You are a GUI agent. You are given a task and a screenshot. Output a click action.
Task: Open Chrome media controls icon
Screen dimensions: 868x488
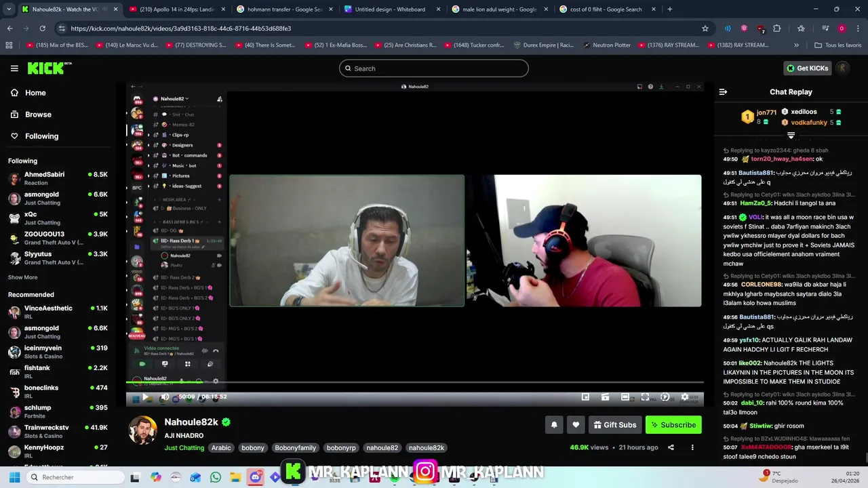pos(825,28)
